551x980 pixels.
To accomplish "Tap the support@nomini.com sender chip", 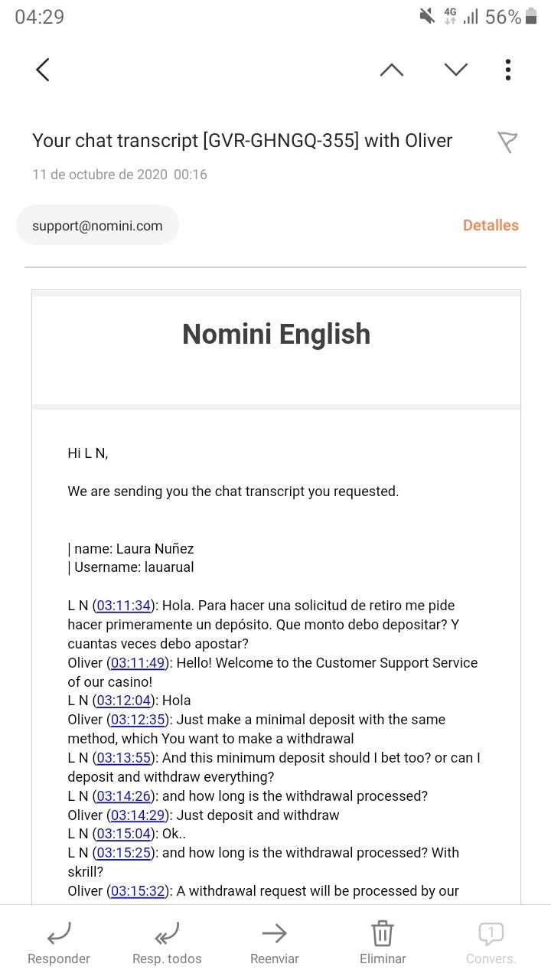I will [x=97, y=225].
